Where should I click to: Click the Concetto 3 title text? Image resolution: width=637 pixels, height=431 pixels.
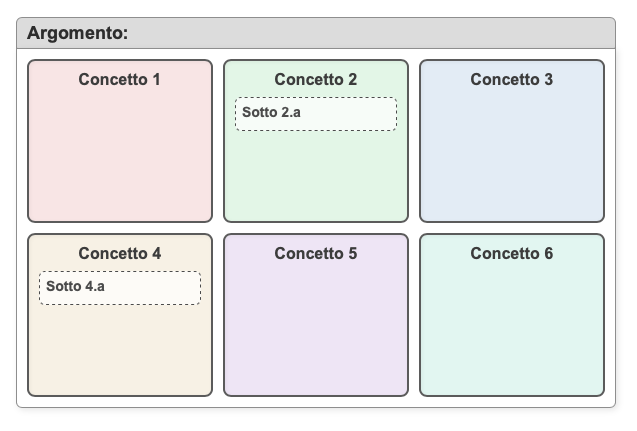pyautogui.click(x=511, y=79)
